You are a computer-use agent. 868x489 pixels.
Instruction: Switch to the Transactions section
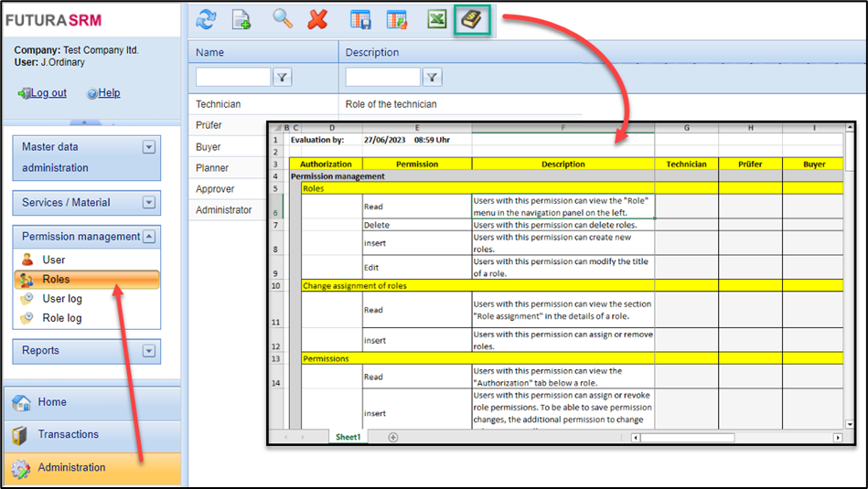[68, 434]
